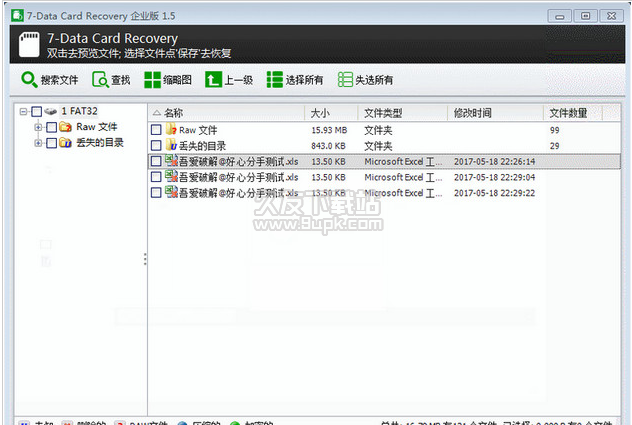Image resolution: width=632 pixels, height=425 pixels.
Task: Sort by 文件数量 column header
Action: coord(573,113)
